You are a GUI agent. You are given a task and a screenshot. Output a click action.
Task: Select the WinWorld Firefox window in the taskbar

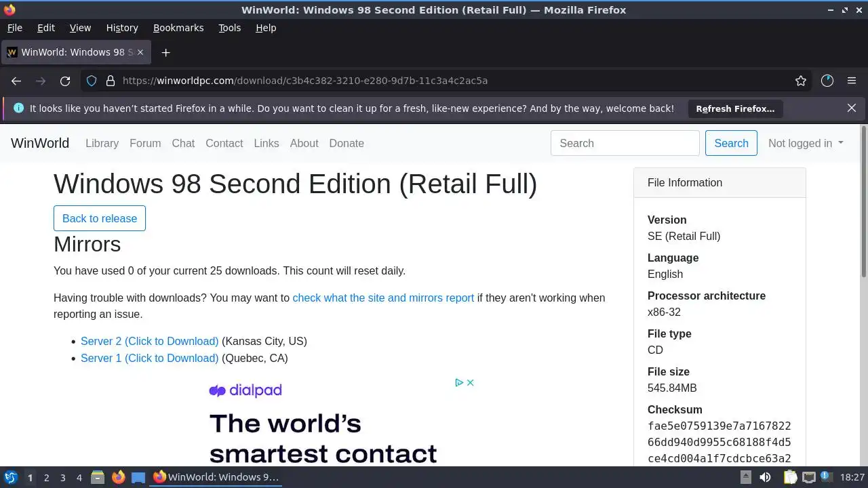pos(216,477)
